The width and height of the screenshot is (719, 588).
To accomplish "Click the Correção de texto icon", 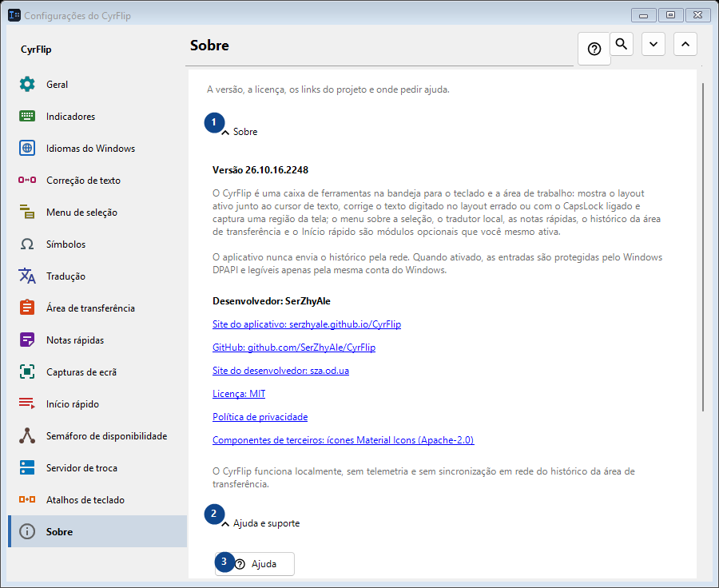I will [x=27, y=181].
